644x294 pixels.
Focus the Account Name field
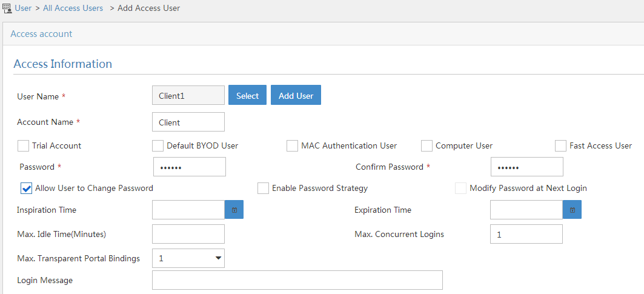188,122
